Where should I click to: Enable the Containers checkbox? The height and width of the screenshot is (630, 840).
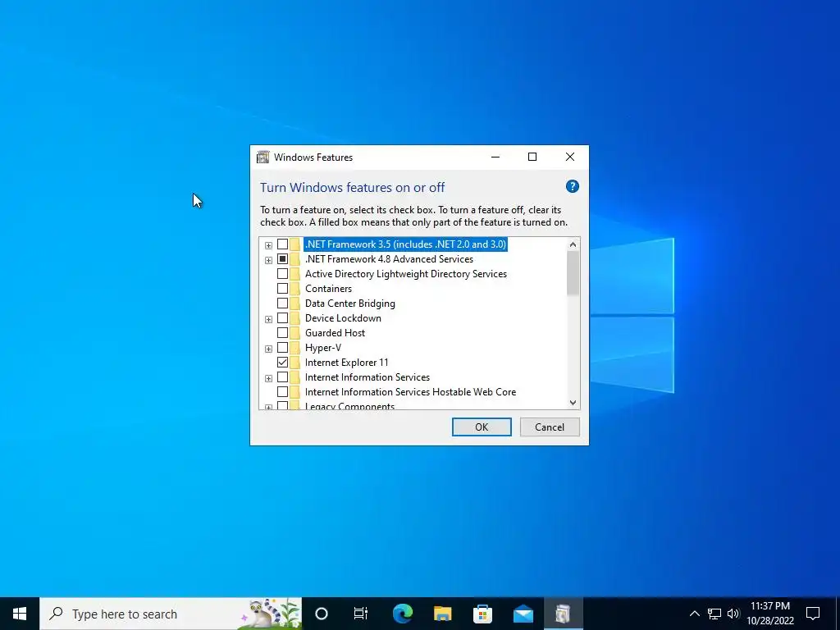[282, 289]
